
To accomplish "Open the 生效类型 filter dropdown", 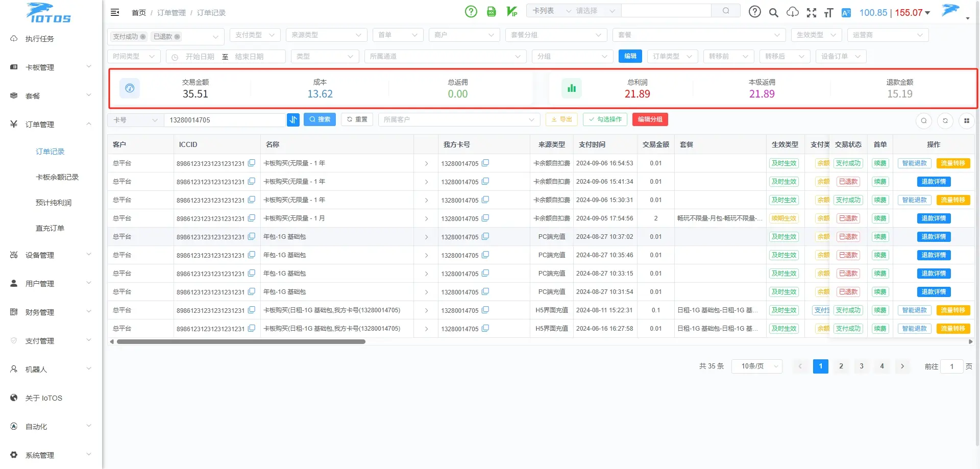I will (817, 35).
